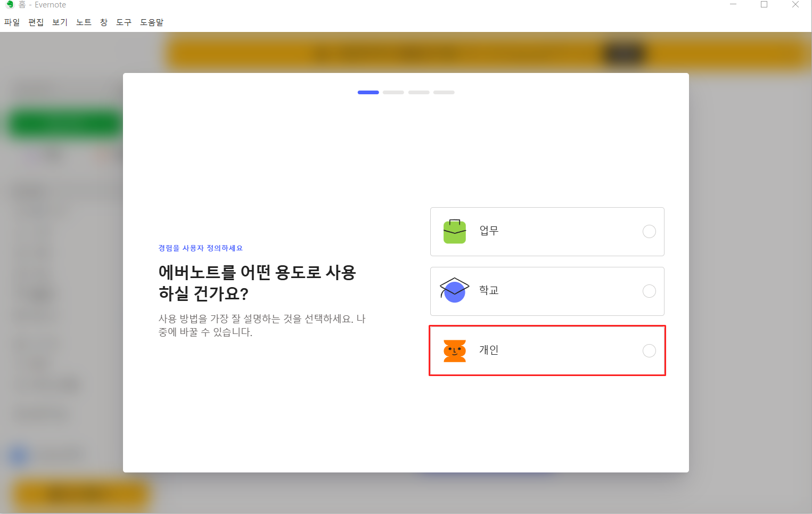
Task: Close the Evernote window
Action: pos(795,5)
